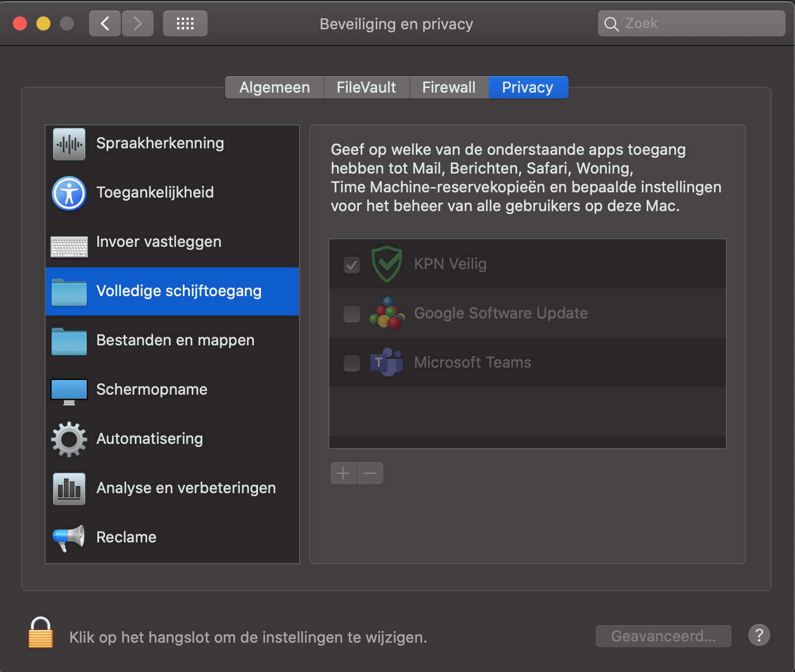Viewport: 795px width, 672px height.
Task: Switch to the Algemeen tab
Action: 274,87
